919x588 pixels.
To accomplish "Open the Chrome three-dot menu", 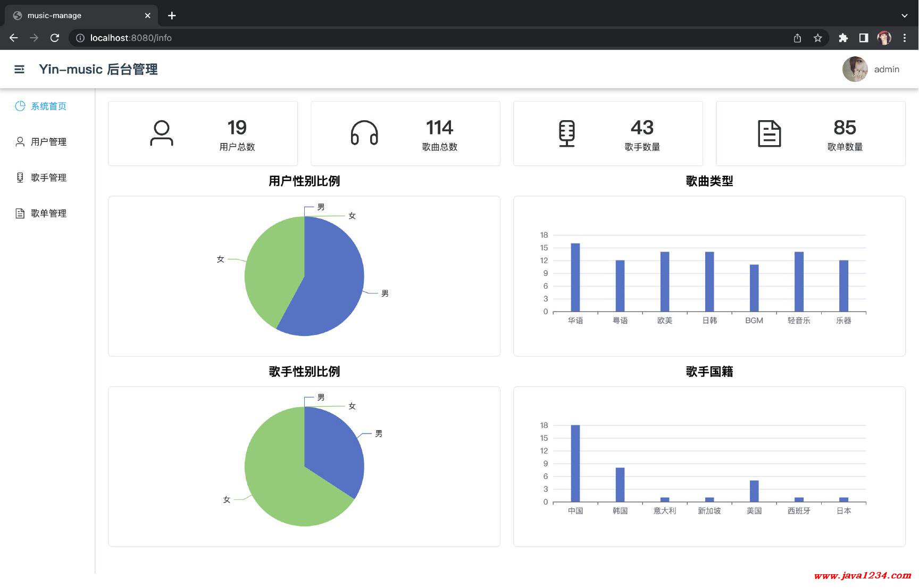I will (x=905, y=38).
